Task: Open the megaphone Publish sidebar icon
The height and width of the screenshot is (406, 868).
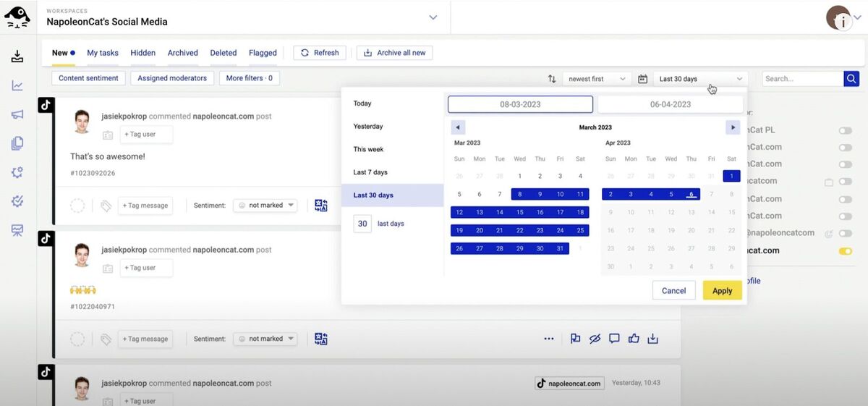Action: (x=17, y=114)
